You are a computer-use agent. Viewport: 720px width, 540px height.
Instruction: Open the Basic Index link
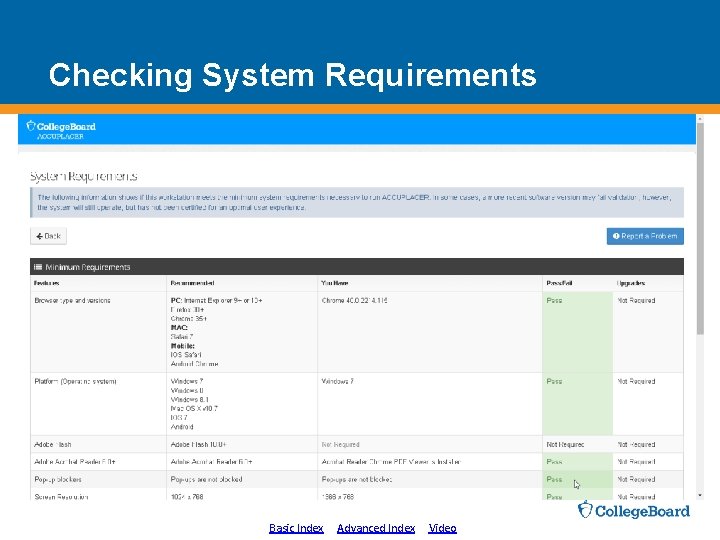[x=296, y=528]
